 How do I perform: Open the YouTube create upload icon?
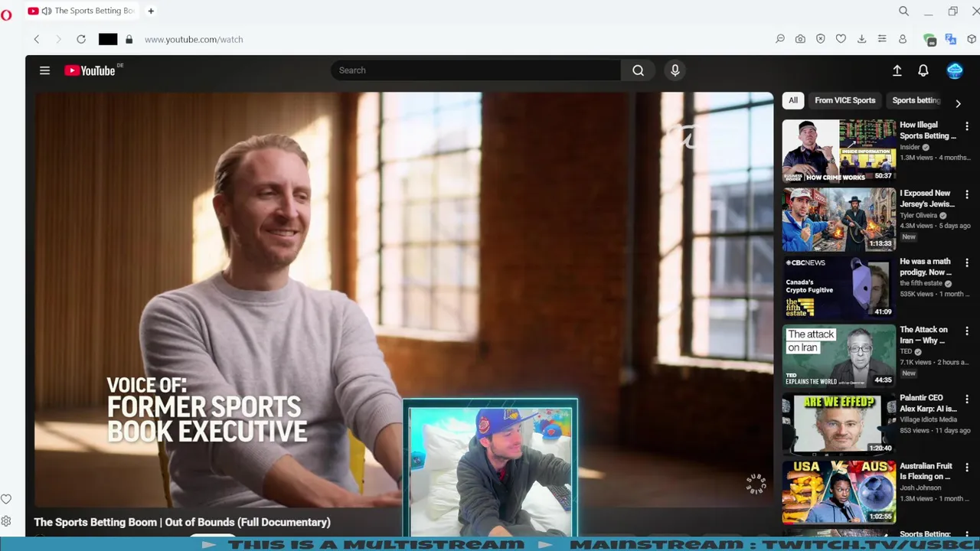(x=897, y=70)
